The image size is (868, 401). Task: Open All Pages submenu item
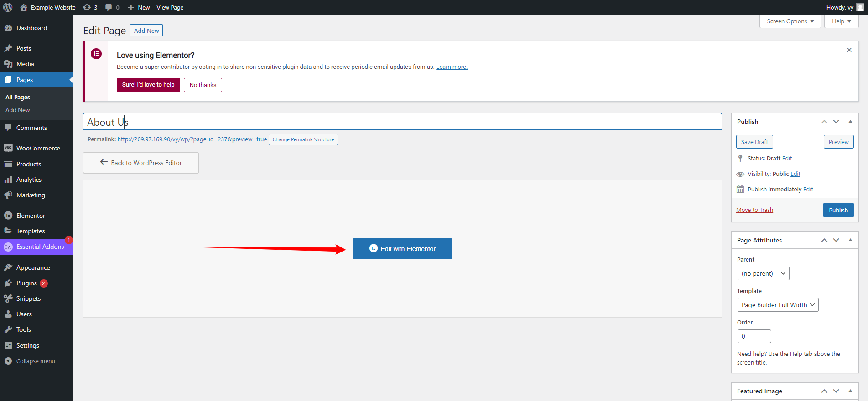point(18,97)
